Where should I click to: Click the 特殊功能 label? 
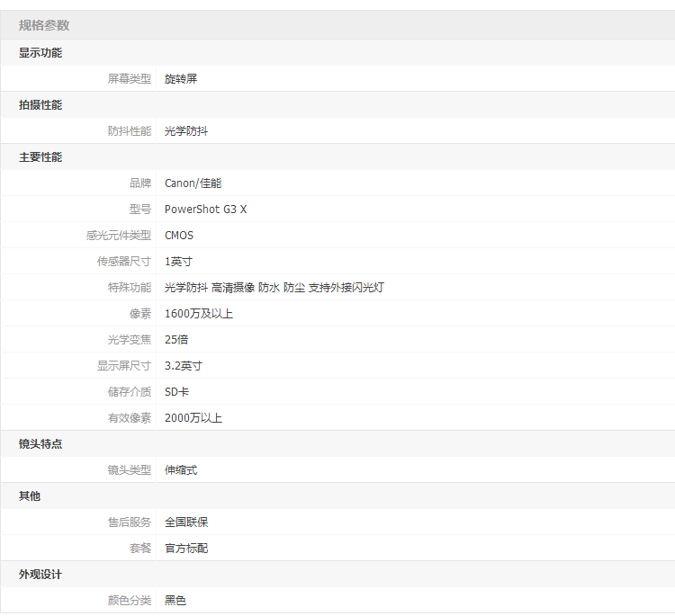[129, 288]
